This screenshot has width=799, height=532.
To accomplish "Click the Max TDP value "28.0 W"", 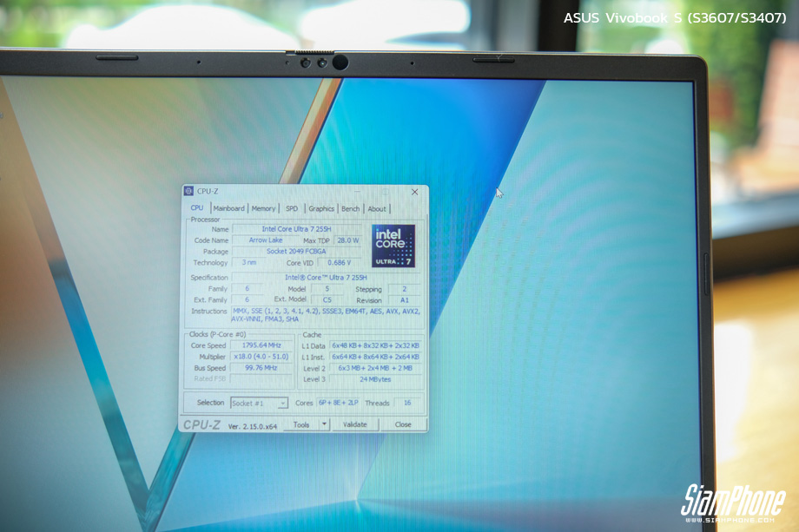I will [347, 240].
